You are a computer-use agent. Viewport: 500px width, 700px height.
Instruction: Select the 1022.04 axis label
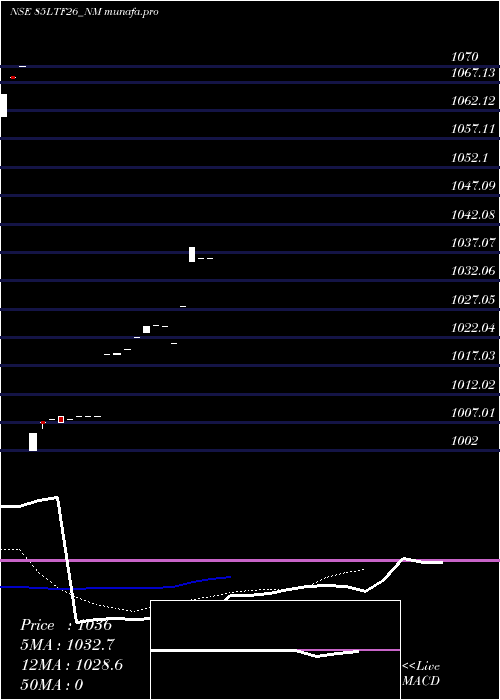coord(473,328)
